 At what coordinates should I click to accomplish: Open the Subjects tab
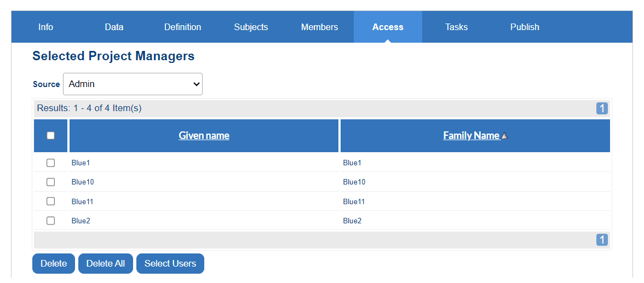251,27
